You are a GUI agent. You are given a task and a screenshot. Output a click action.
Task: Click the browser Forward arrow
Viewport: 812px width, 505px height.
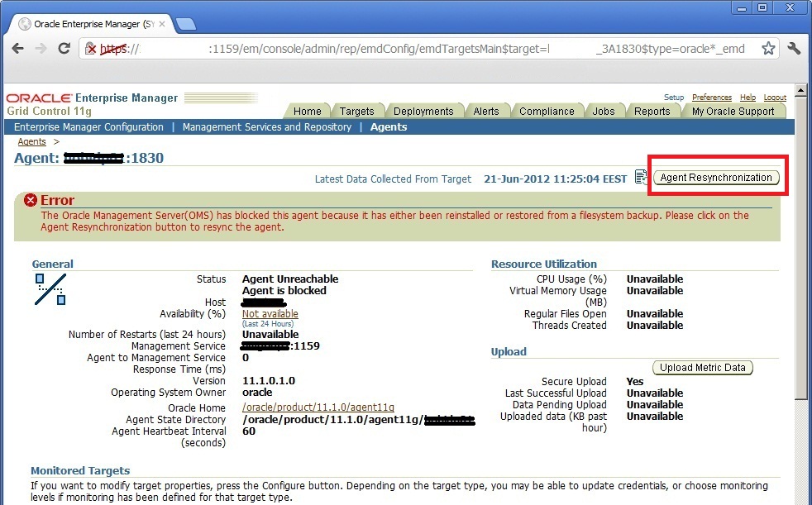point(41,49)
